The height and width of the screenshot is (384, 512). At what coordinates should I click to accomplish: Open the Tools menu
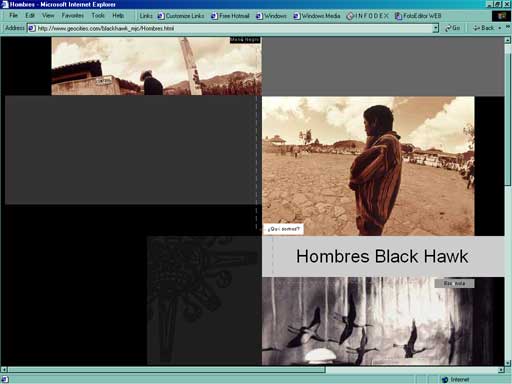point(98,15)
